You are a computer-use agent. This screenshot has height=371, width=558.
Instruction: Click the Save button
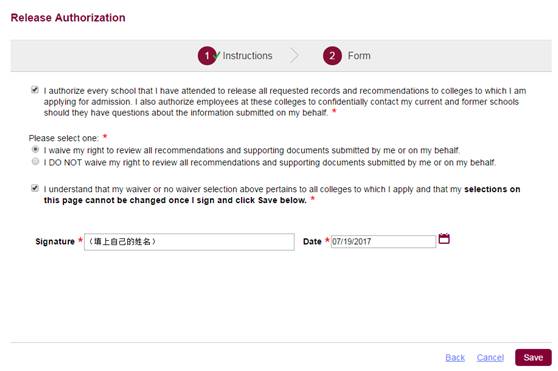533,357
